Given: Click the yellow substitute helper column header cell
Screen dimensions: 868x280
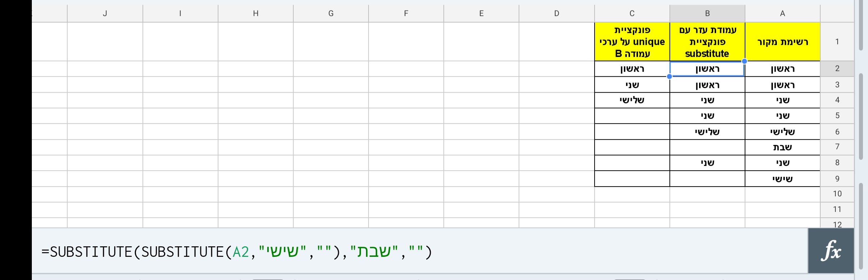Looking at the screenshot, I should click(x=707, y=41).
